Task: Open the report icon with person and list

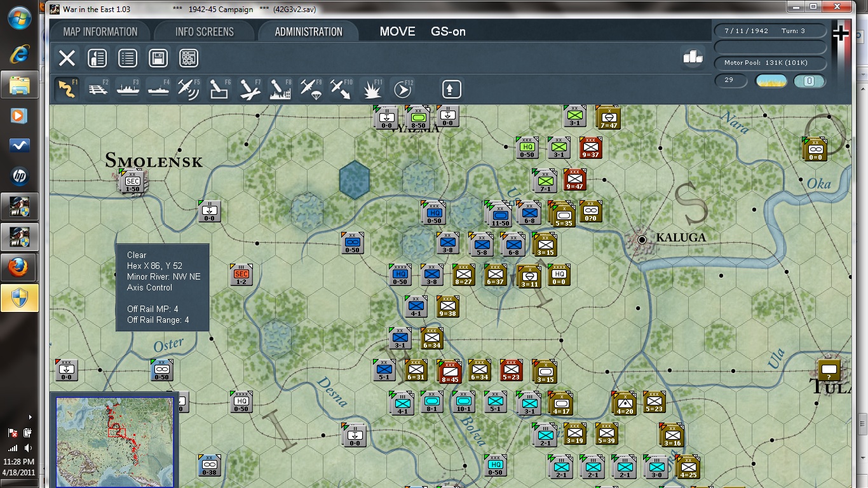Action: [x=97, y=58]
